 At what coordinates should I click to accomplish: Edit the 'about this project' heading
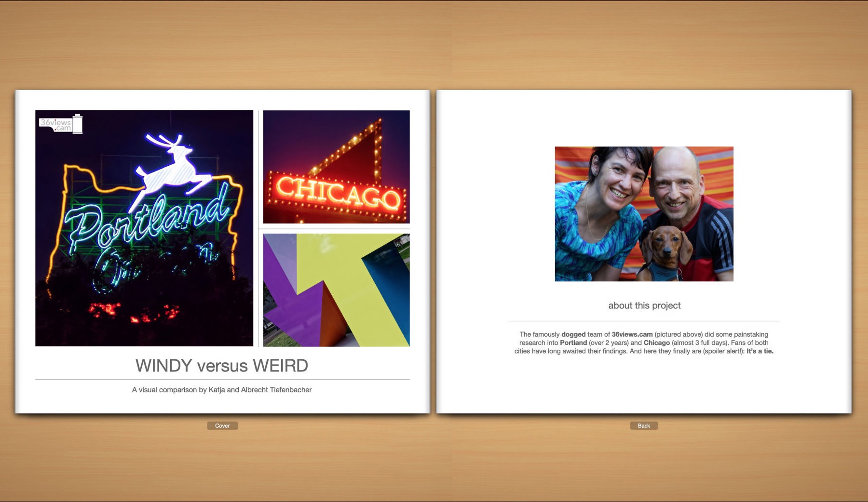click(x=644, y=305)
